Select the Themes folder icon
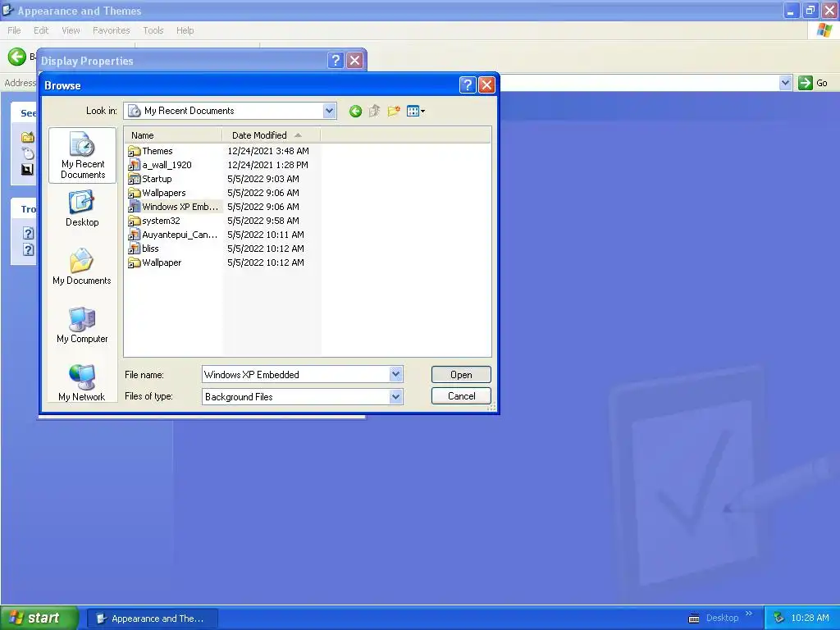The width and height of the screenshot is (840, 630). tap(134, 151)
